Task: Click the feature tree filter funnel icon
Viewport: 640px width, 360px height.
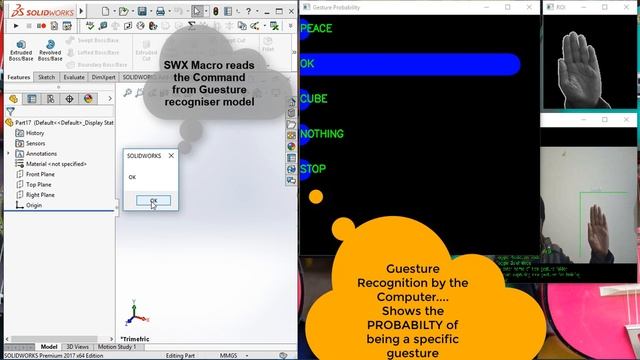Action: (x=11, y=111)
